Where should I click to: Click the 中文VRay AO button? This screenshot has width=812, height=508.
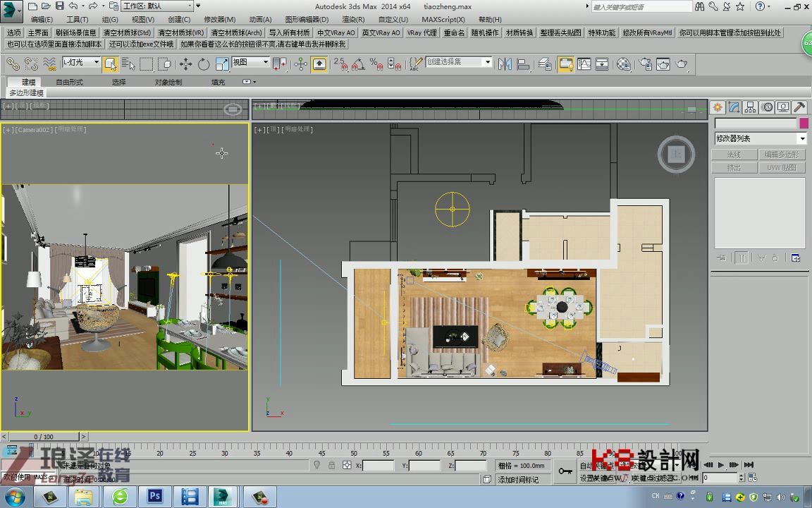[336, 32]
